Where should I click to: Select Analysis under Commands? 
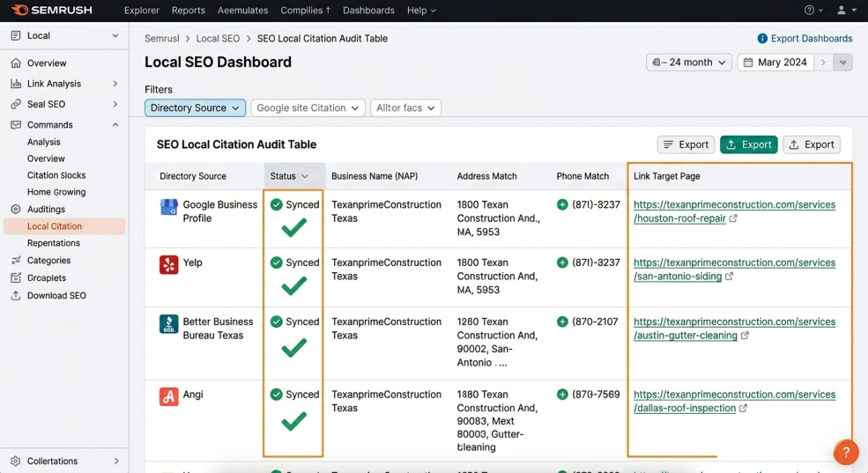click(44, 142)
